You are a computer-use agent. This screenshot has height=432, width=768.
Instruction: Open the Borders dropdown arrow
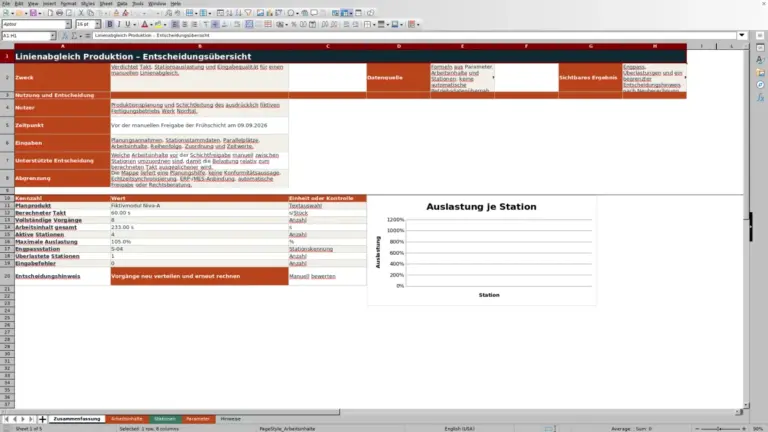click(x=374, y=24)
